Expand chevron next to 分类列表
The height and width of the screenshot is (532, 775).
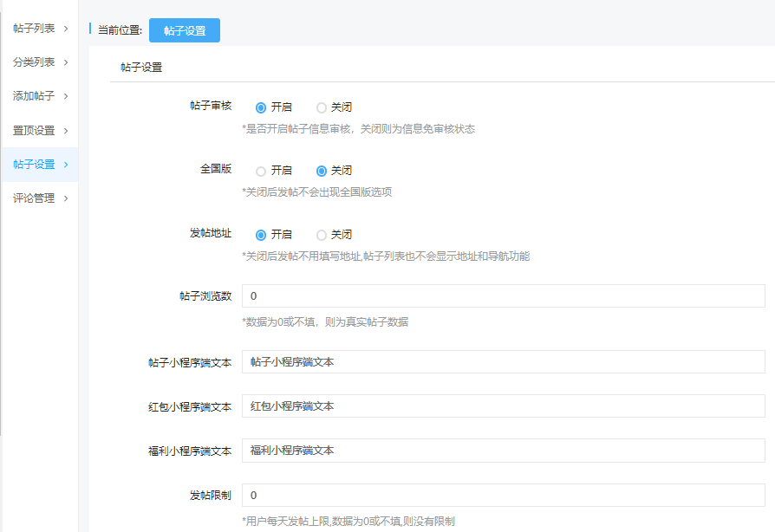66,62
